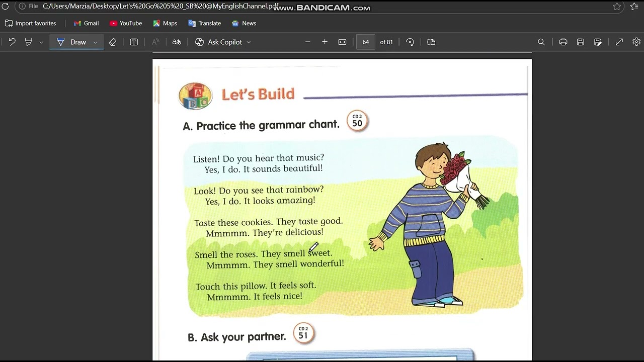
Task: Expand the Draw pen options arrow
Action: point(95,42)
